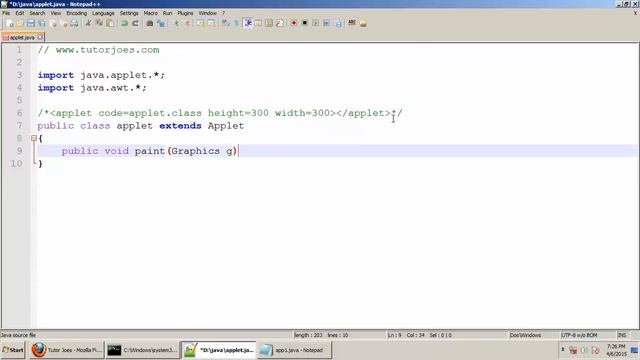Click the Close All toolbar icon
Screen dimensions: 640x360
tap(63, 23)
